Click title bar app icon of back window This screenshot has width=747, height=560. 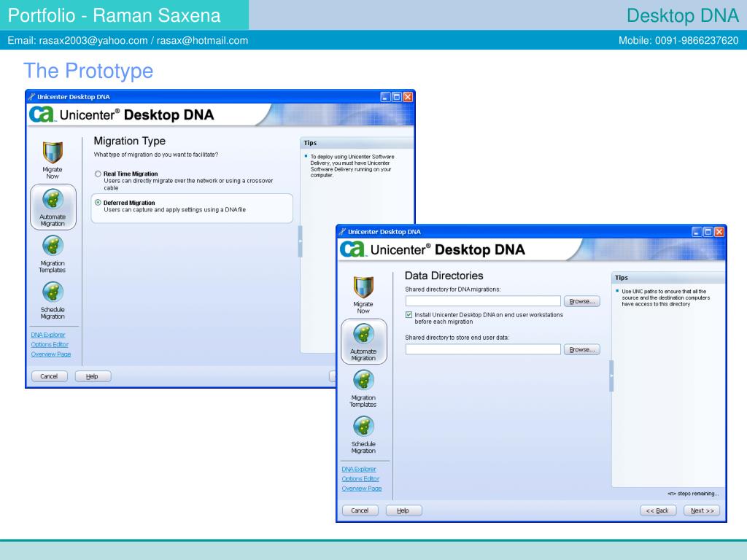tap(31, 97)
